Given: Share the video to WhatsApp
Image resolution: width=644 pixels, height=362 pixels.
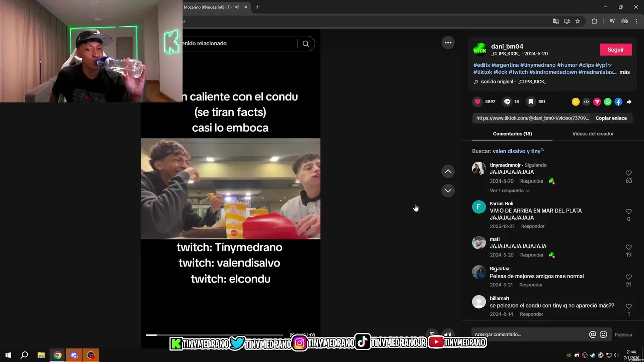Looking at the screenshot, I should coord(608,102).
